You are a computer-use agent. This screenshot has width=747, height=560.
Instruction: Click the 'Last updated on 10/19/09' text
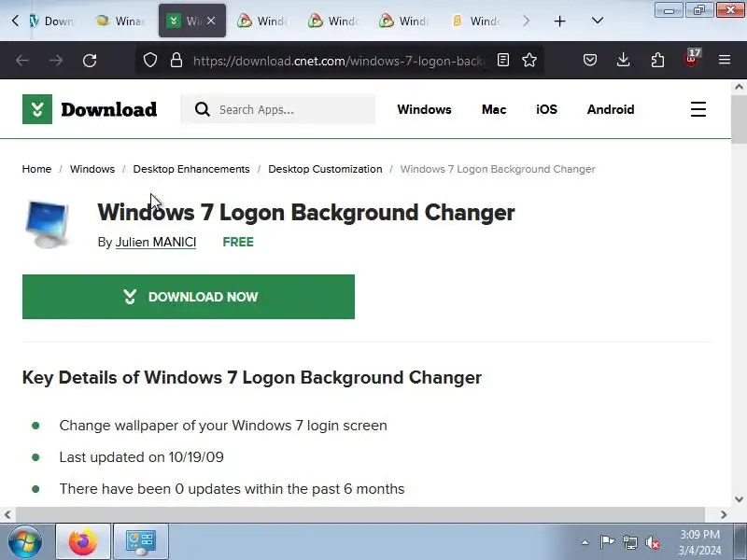[x=142, y=457]
